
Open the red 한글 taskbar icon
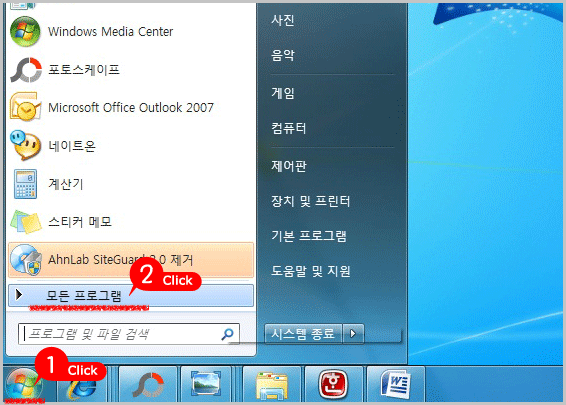(334, 385)
